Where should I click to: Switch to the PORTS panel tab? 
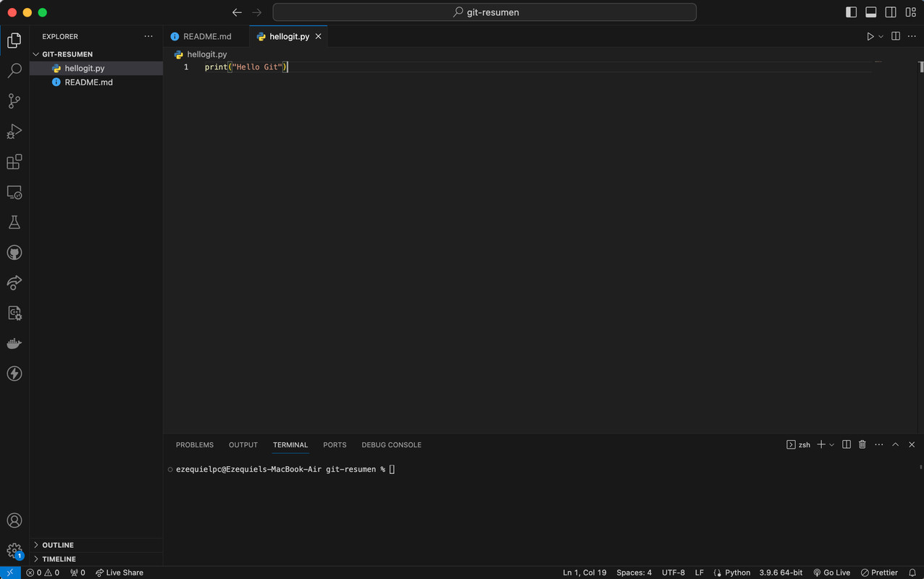click(335, 445)
